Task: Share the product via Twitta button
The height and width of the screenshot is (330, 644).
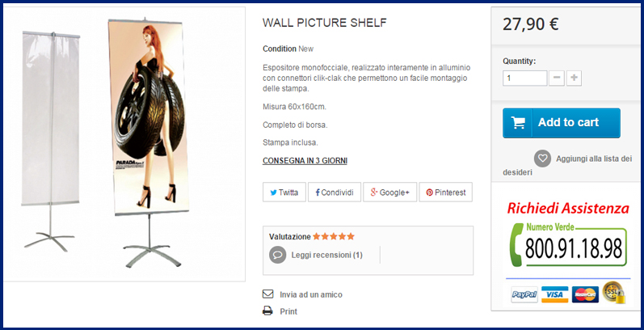Action: click(284, 192)
